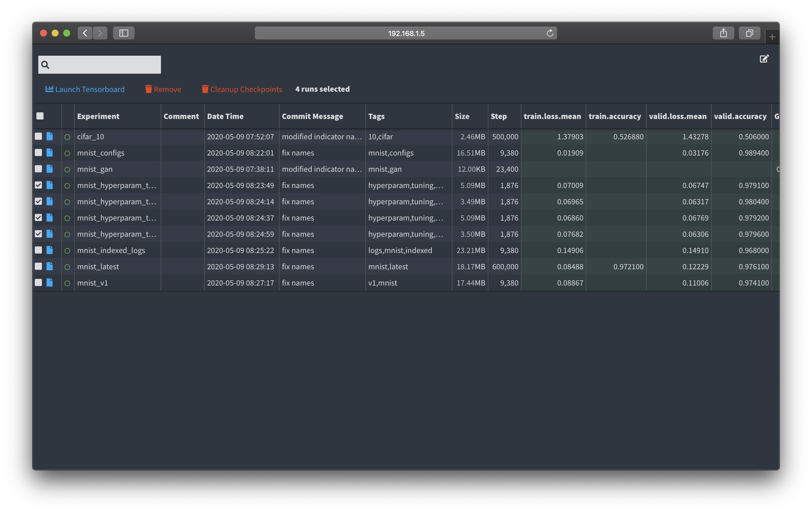The height and width of the screenshot is (513, 812).
Task: Toggle the select-all checkbox in table header
Action: click(x=39, y=116)
